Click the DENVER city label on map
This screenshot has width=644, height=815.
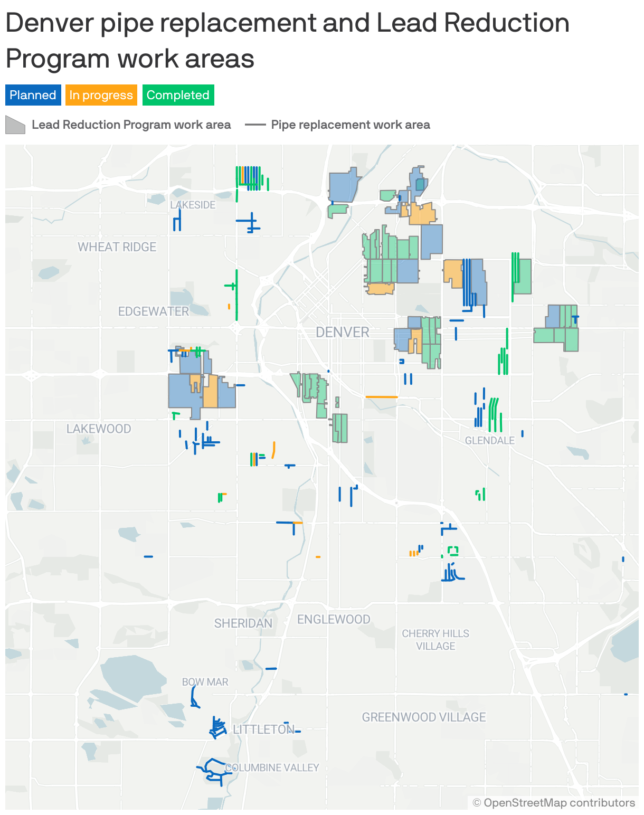tap(343, 332)
